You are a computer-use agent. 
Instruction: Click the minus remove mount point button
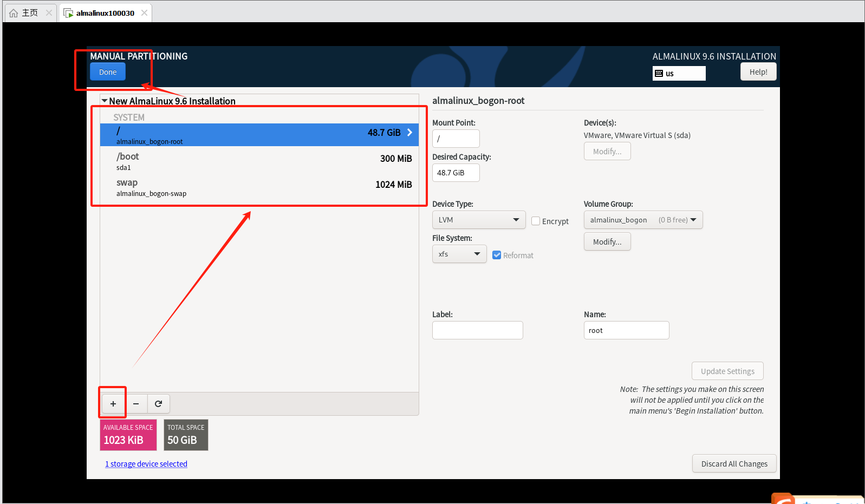pyautogui.click(x=136, y=404)
